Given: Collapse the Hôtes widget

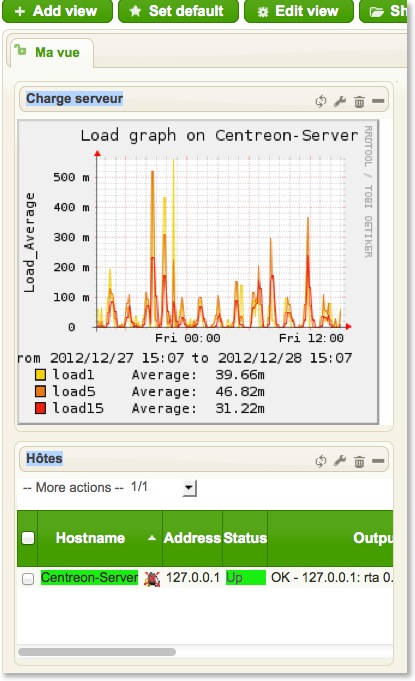Looking at the screenshot, I should pos(378,460).
